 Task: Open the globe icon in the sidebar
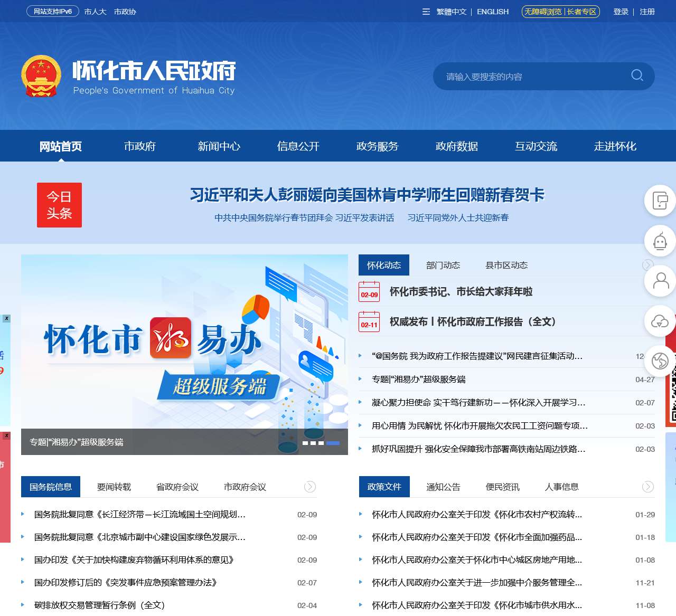[x=659, y=361]
